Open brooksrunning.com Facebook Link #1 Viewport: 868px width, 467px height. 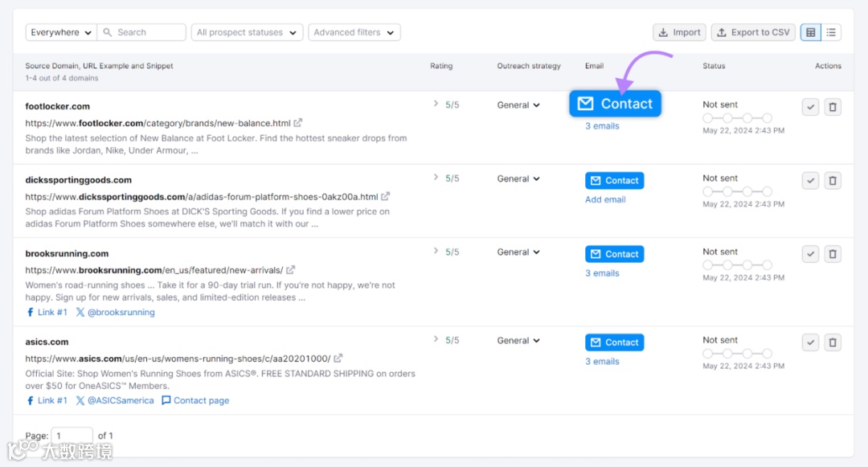tap(47, 312)
